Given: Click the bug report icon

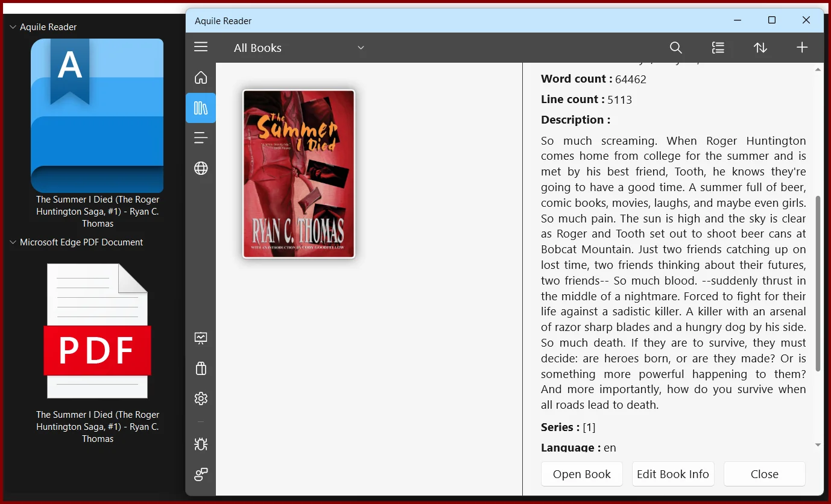Looking at the screenshot, I should 201,444.
